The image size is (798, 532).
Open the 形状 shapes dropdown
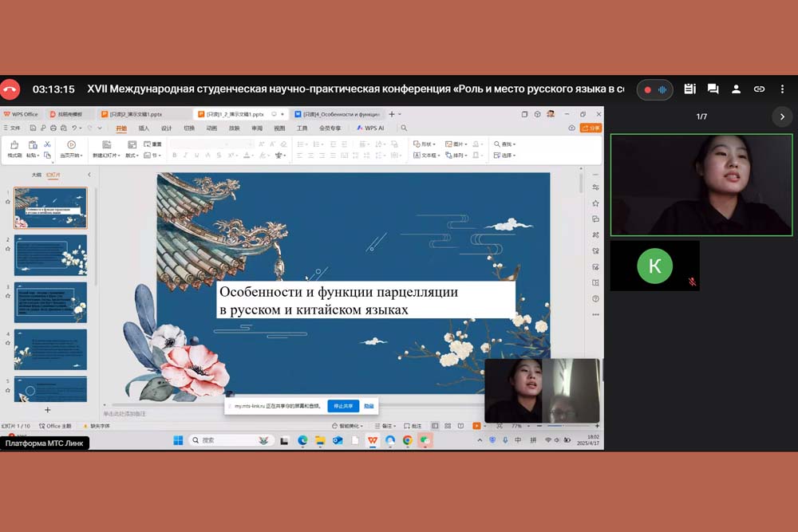click(x=424, y=144)
